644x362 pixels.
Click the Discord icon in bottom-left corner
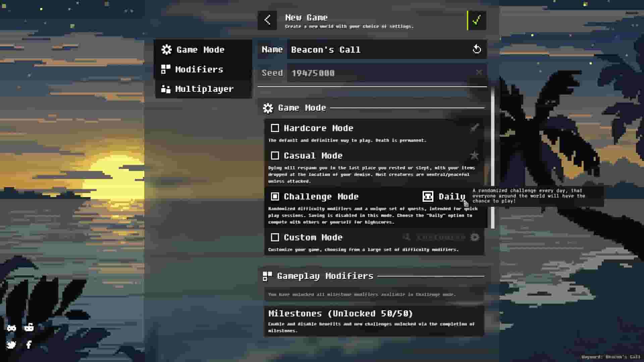tap(12, 328)
